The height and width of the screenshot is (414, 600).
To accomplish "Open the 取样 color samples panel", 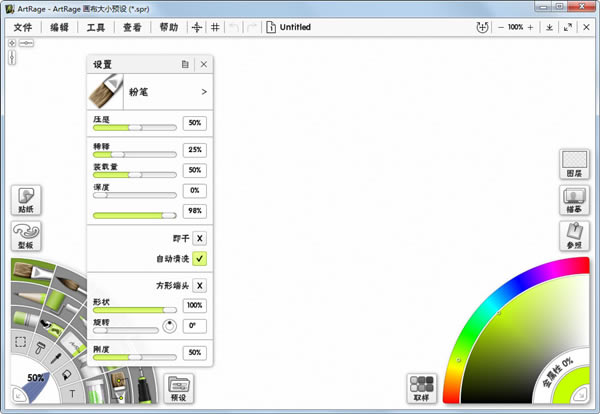I will (422, 388).
